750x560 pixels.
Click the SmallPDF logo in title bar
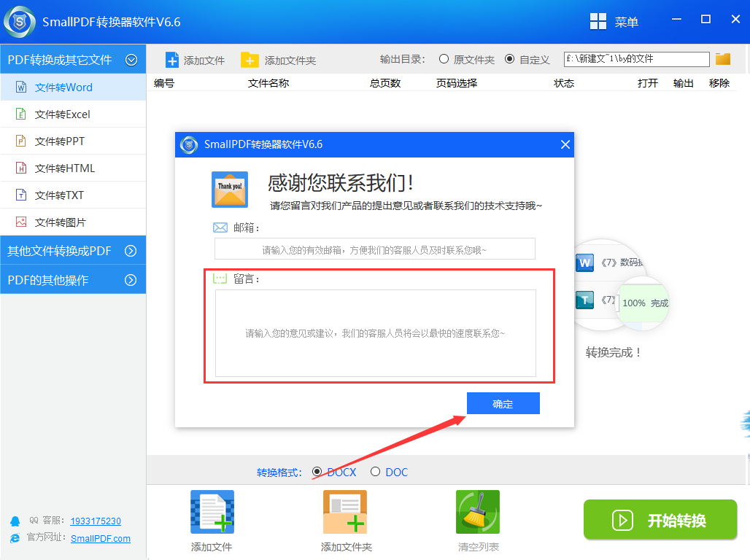(20, 22)
